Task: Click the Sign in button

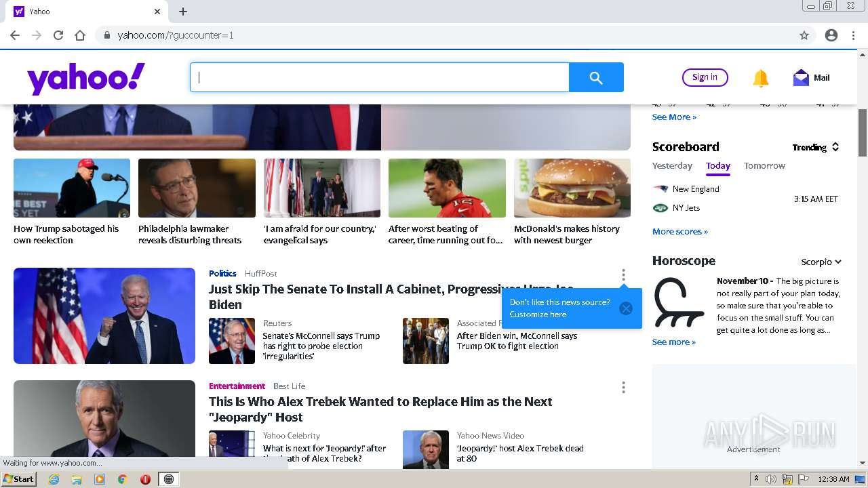Action: pyautogui.click(x=705, y=77)
